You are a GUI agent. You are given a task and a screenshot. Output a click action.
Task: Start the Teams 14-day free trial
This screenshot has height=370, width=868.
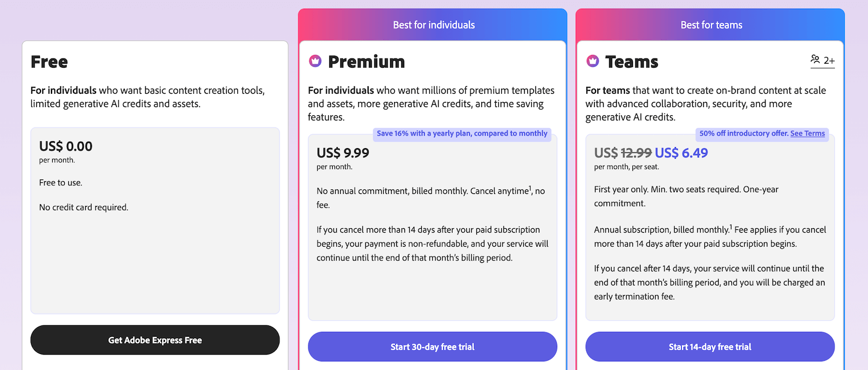pos(710,346)
